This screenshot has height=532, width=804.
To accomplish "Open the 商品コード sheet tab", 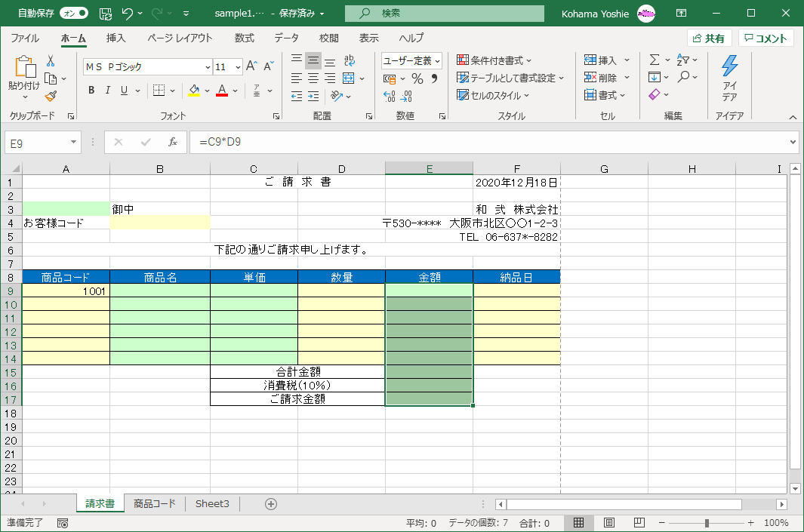I will [154, 504].
